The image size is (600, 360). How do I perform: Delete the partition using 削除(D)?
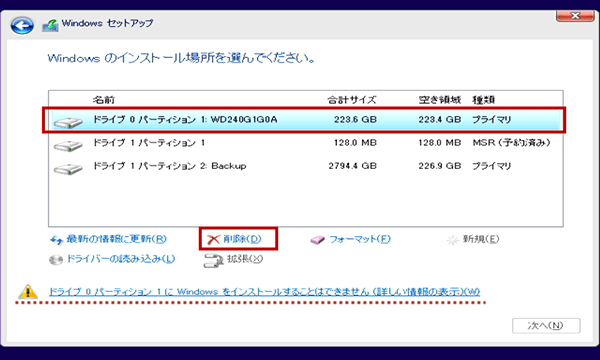242,239
